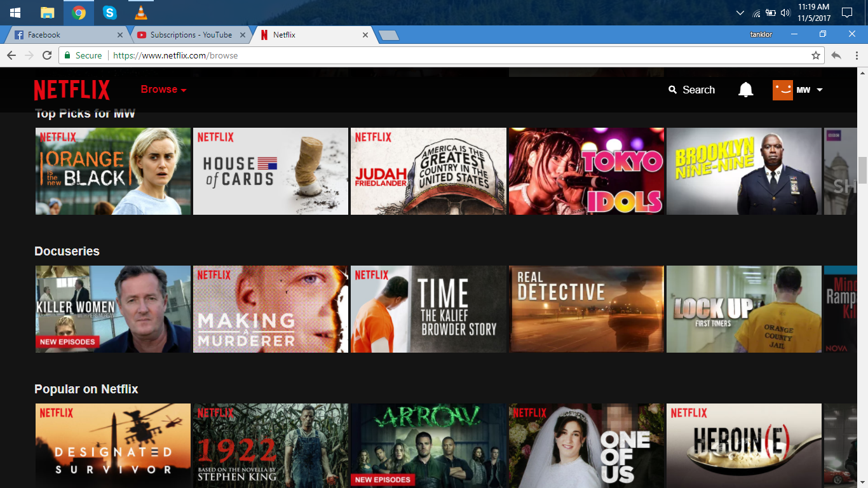Viewport: 868px width, 488px height.
Task: Click the Secure padlock in the address bar
Action: click(x=68, y=55)
